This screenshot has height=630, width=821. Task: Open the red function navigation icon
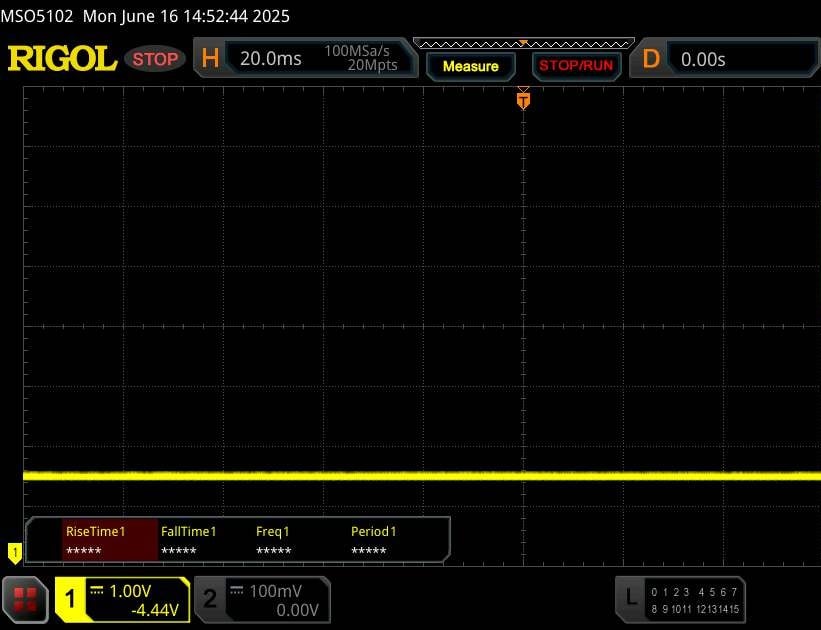coord(25,600)
